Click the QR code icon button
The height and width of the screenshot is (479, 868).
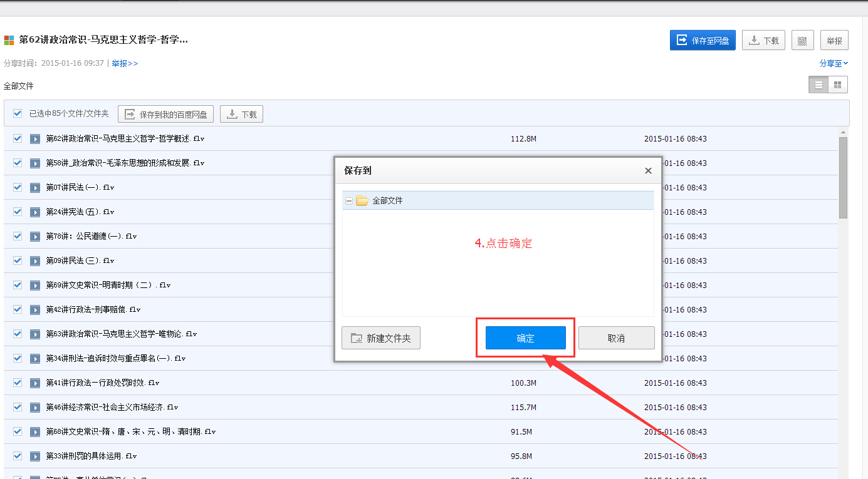tap(802, 40)
